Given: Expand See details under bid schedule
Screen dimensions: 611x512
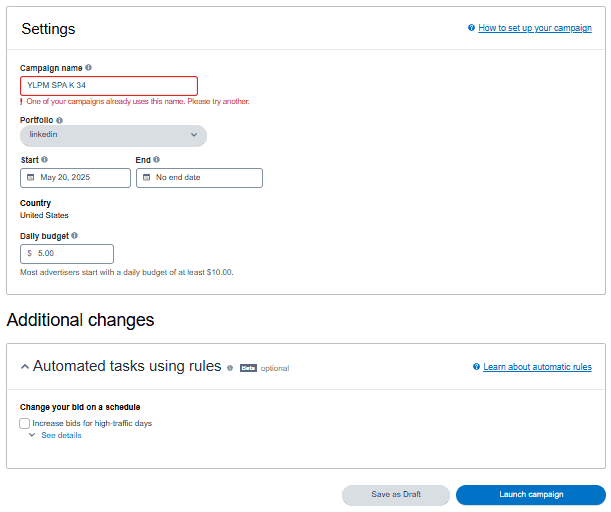Looking at the screenshot, I should [61, 435].
